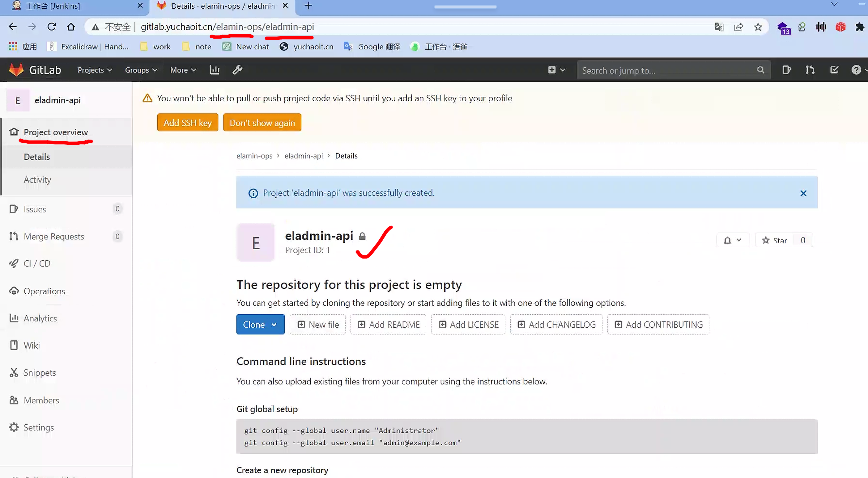
Task: Expand the Clone dropdown button
Action: click(260, 325)
